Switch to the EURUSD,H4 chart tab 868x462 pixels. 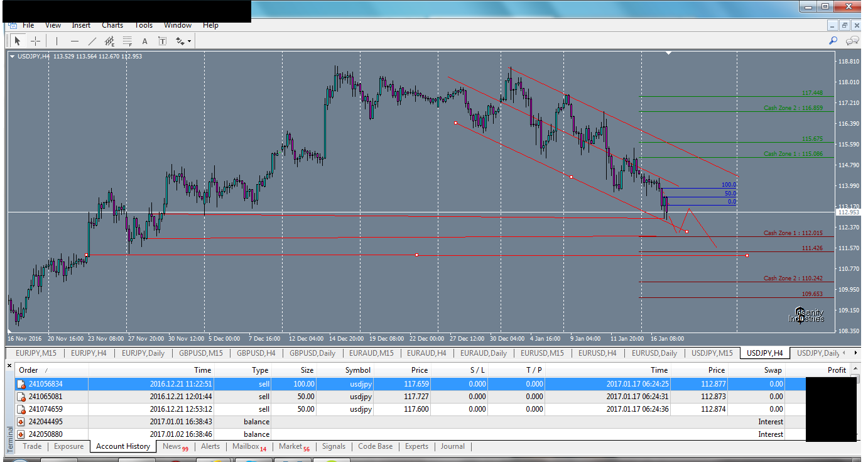click(597, 353)
